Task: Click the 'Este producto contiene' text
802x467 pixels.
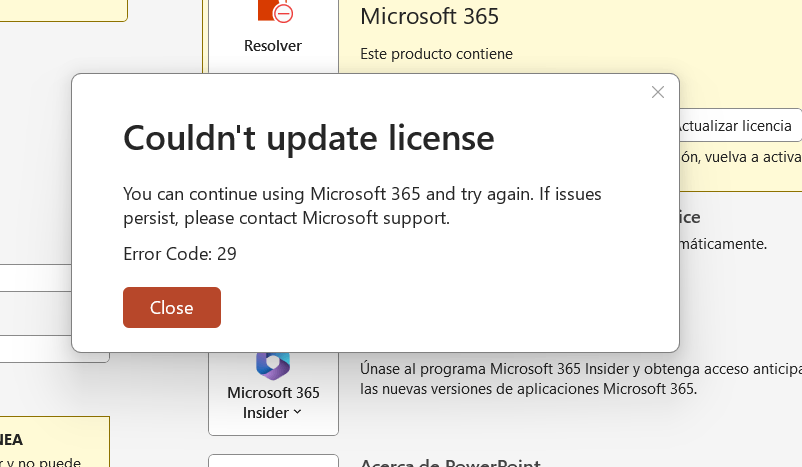Action: point(436,54)
